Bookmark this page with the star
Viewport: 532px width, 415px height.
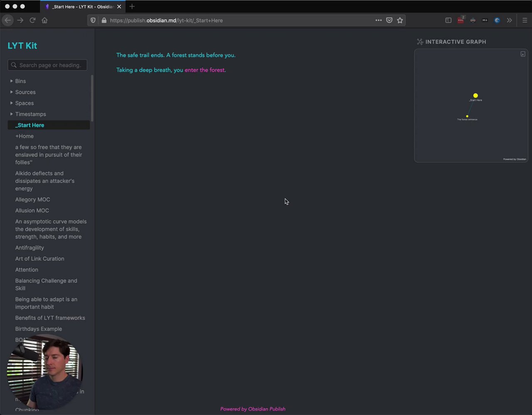[x=400, y=20]
